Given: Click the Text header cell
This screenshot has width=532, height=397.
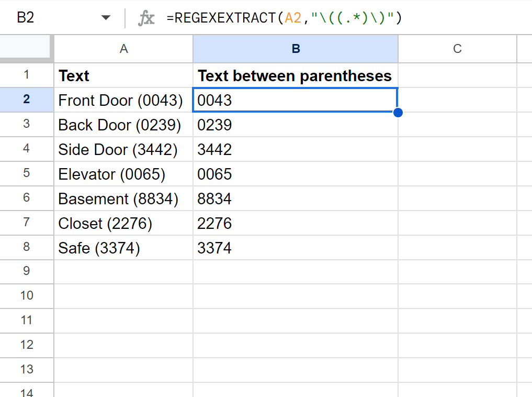Looking at the screenshot, I should (123, 75).
